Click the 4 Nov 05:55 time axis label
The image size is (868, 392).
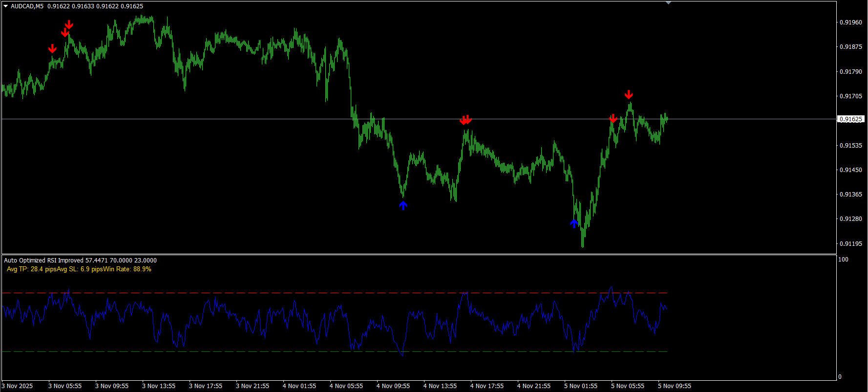(x=346, y=386)
